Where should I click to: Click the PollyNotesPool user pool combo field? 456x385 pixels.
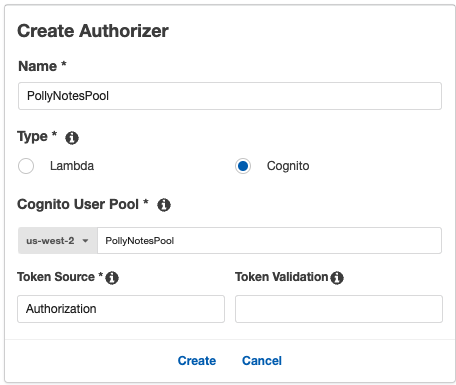pos(269,241)
